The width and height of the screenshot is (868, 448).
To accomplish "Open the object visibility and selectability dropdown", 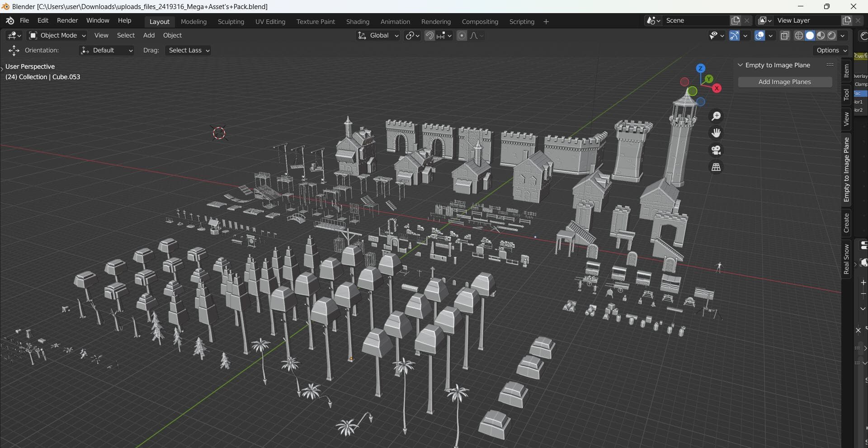I will tap(717, 35).
